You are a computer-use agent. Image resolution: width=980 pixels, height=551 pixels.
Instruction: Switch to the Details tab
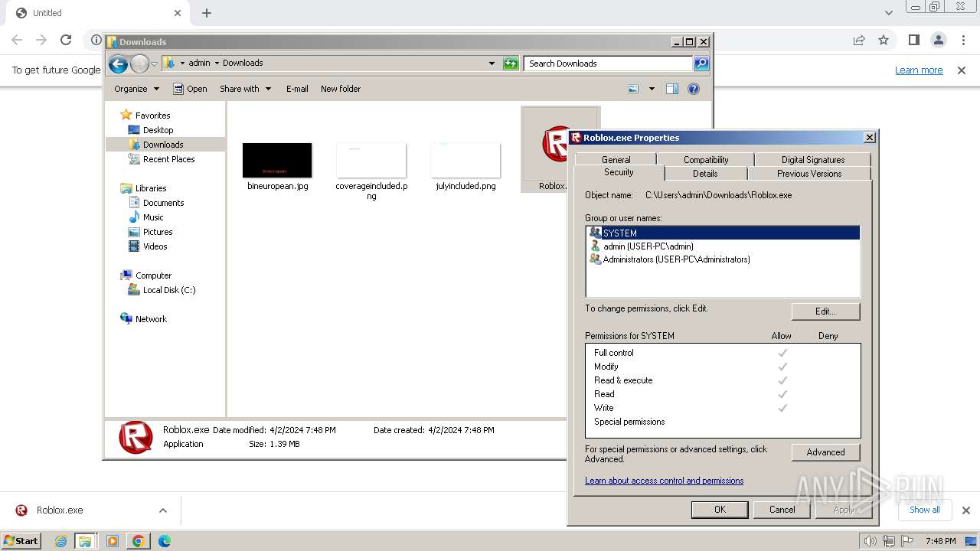pyautogui.click(x=705, y=174)
